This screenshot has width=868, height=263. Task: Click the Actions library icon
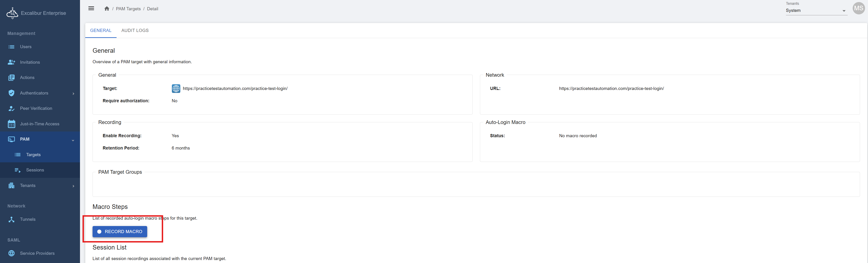coord(11,77)
